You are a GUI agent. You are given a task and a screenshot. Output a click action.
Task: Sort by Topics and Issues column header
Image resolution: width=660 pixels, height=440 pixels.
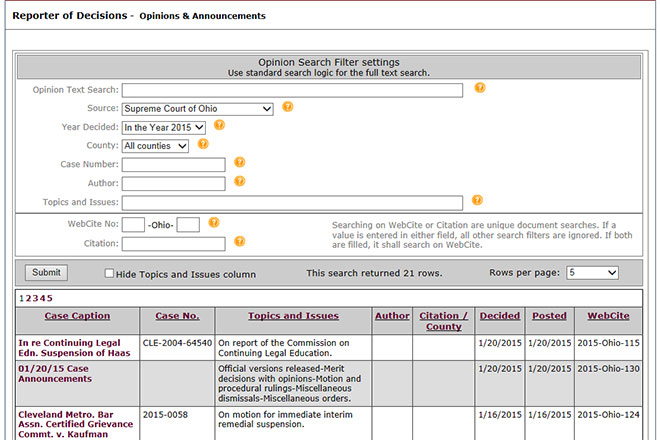click(293, 316)
